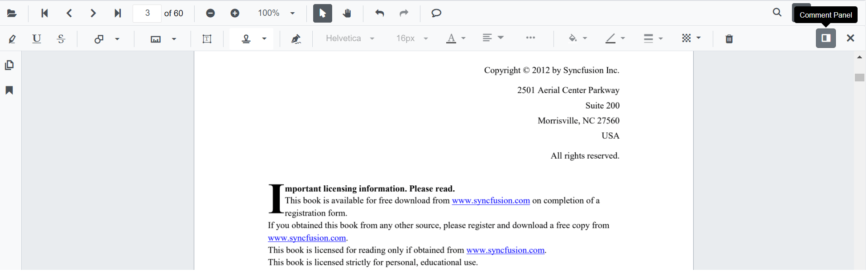
Task: Activate the text selection cursor tool
Action: [323, 13]
